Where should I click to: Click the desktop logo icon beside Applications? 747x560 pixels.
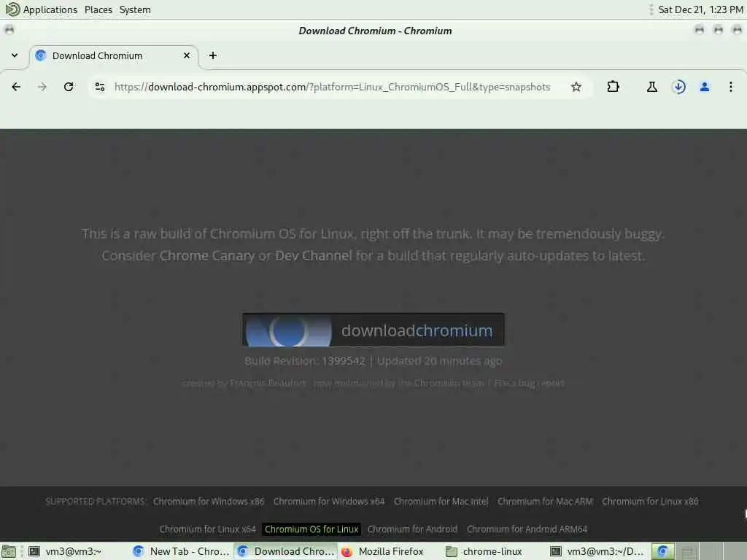12,9
